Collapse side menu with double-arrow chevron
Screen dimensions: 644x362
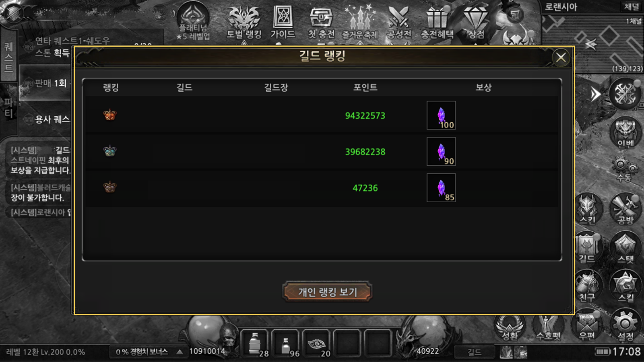tap(596, 95)
